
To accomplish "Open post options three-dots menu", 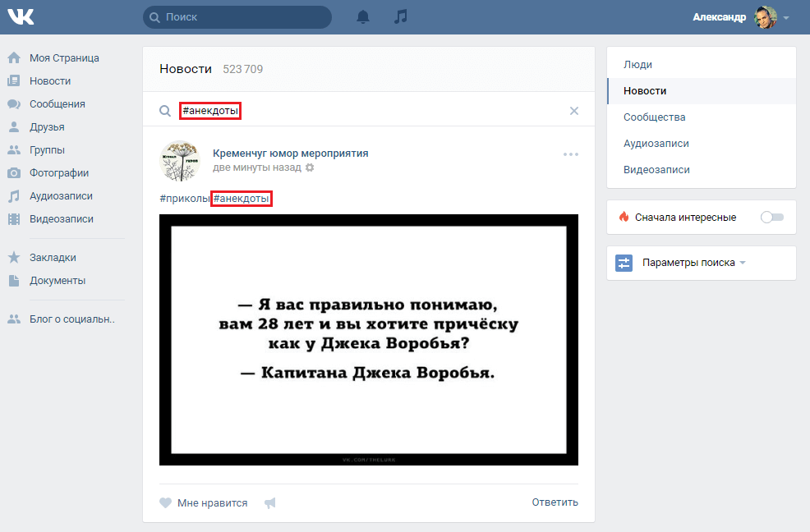I will point(571,154).
